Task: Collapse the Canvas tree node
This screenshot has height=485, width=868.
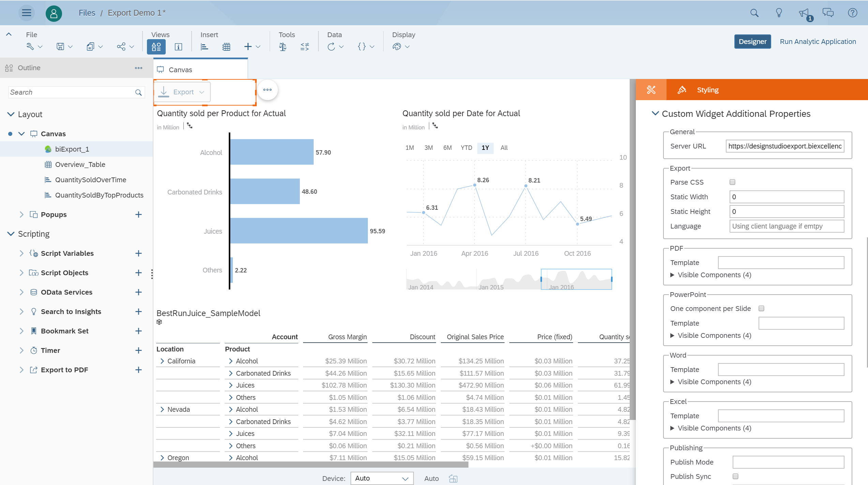Action: point(21,134)
